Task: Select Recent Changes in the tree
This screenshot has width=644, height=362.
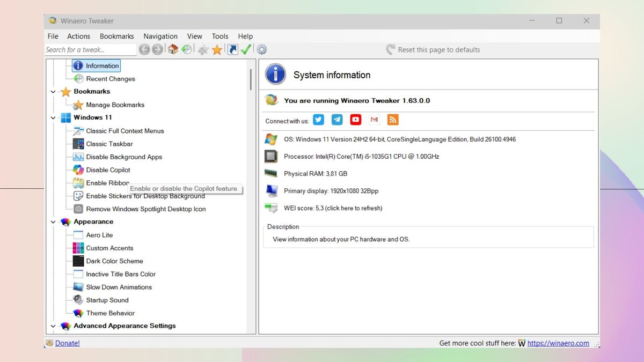Action: point(111,78)
